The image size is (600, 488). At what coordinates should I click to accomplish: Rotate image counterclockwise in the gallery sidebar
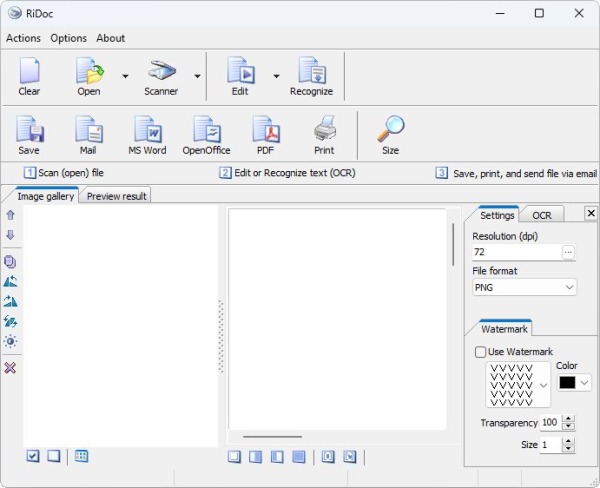pyautogui.click(x=10, y=282)
